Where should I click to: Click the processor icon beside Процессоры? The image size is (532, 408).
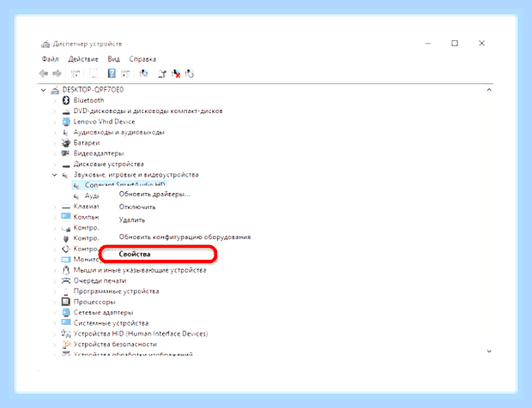coord(65,302)
